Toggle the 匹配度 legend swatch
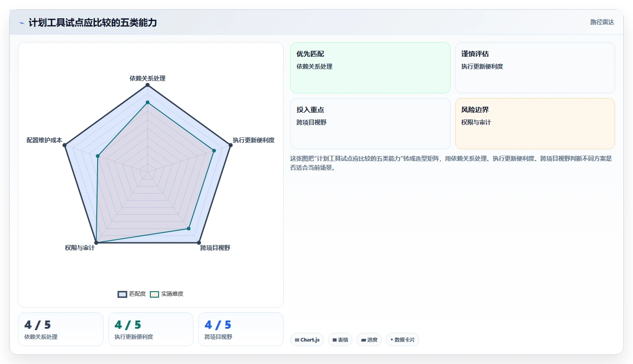This screenshot has width=633, height=364. (122, 294)
